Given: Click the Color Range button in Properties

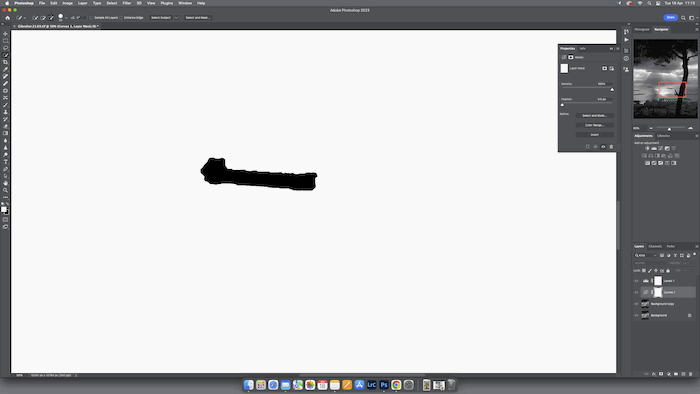Looking at the screenshot, I should tap(594, 125).
